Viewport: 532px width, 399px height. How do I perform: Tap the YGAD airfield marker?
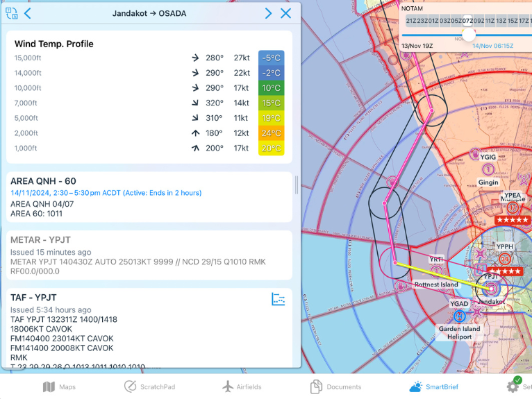[x=458, y=304]
